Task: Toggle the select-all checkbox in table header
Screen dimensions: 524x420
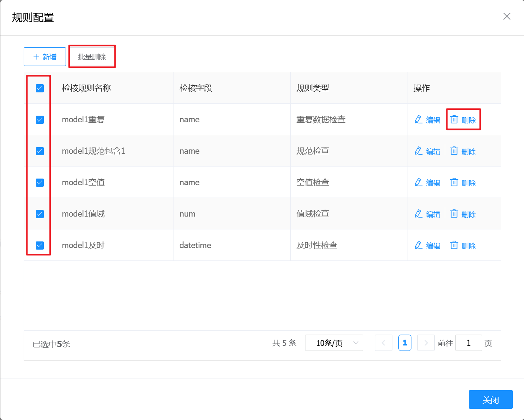Action: [x=40, y=89]
